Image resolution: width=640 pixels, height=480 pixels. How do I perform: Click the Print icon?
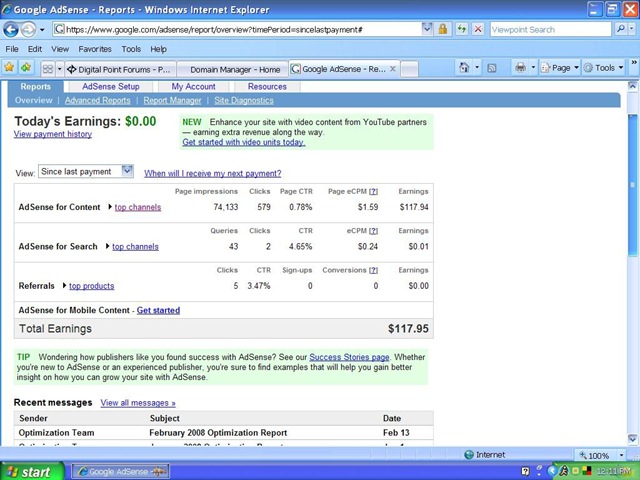[520, 67]
